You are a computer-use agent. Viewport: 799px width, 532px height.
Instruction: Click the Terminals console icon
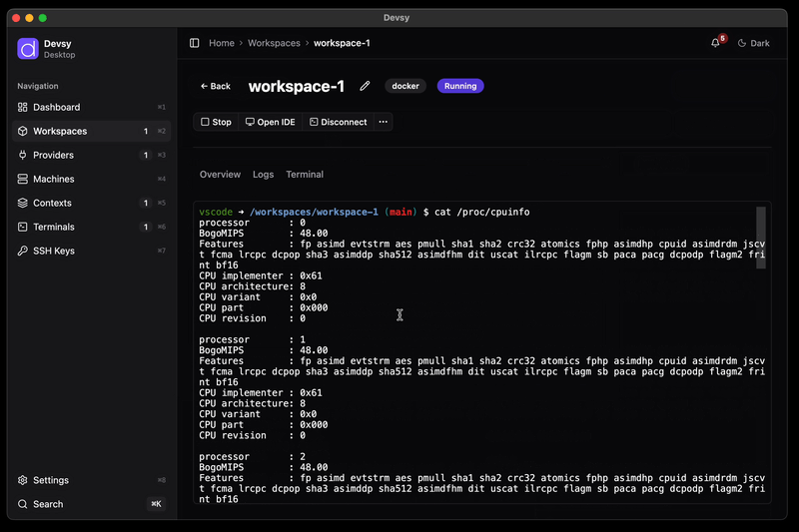click(22, 227)
